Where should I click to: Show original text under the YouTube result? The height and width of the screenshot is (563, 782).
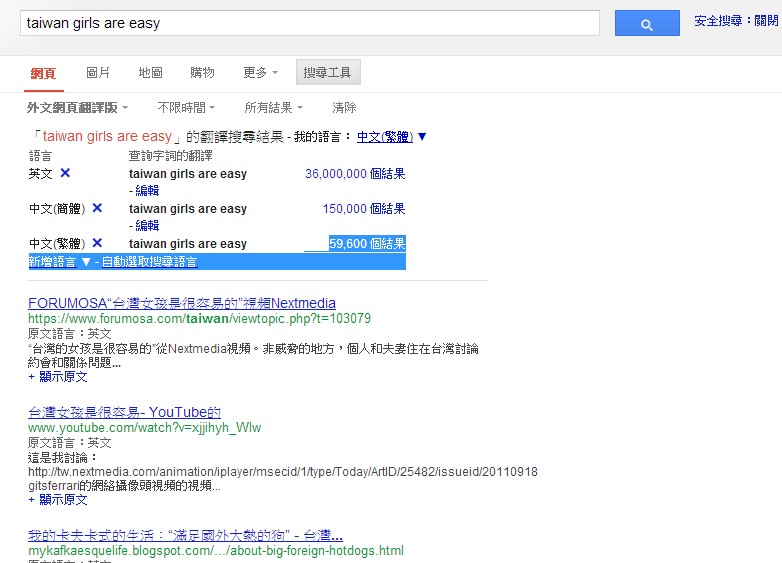pyautogui.click(x=58, y=500)
